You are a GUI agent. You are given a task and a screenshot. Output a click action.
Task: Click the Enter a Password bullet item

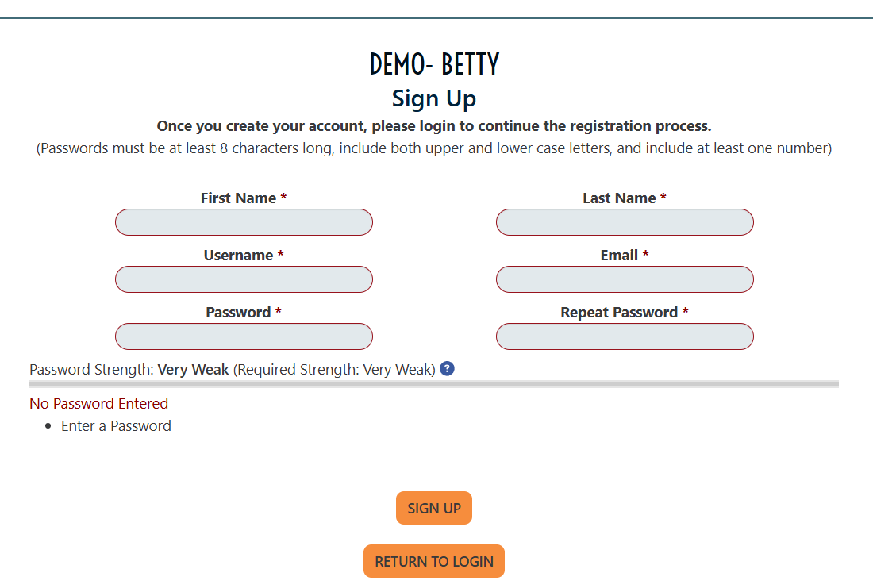point(116,426)
